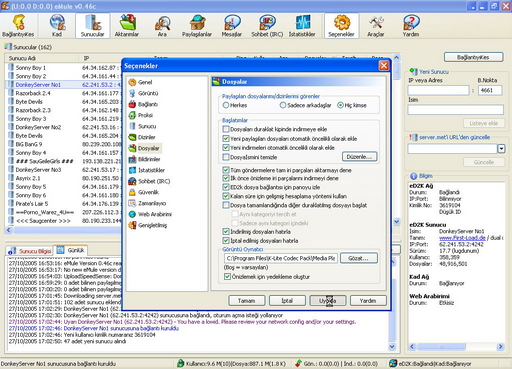Open the İstatistikler toolbar icon
The image size is (512, 369).
pyautogui.click(x=302, y=26)
